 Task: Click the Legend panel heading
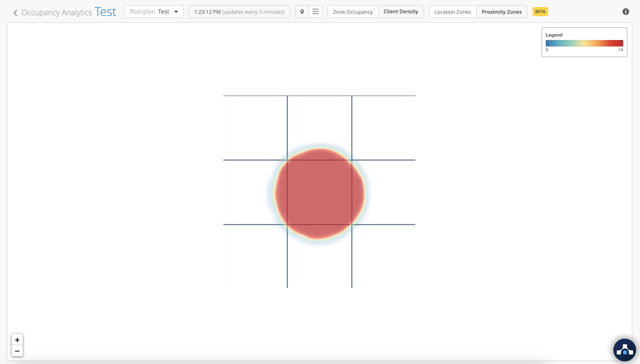554,35
